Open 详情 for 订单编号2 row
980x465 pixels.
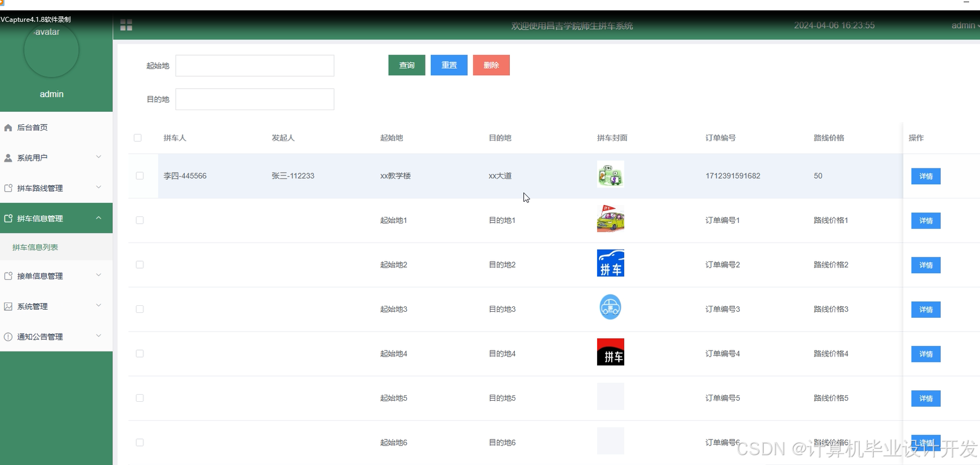click(926, 265)
